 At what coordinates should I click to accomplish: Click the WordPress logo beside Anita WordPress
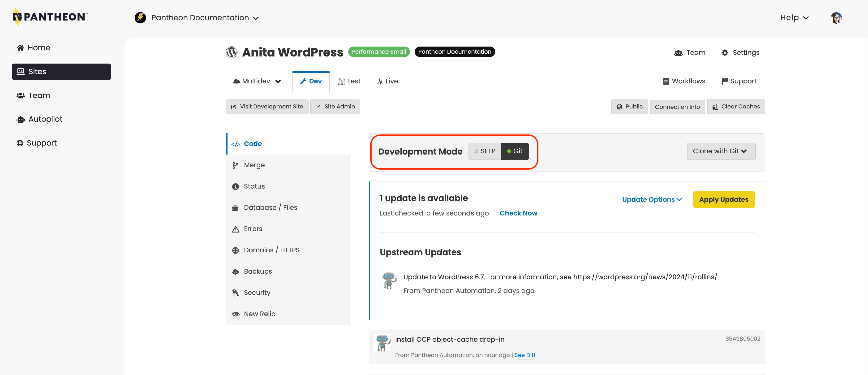232,52
